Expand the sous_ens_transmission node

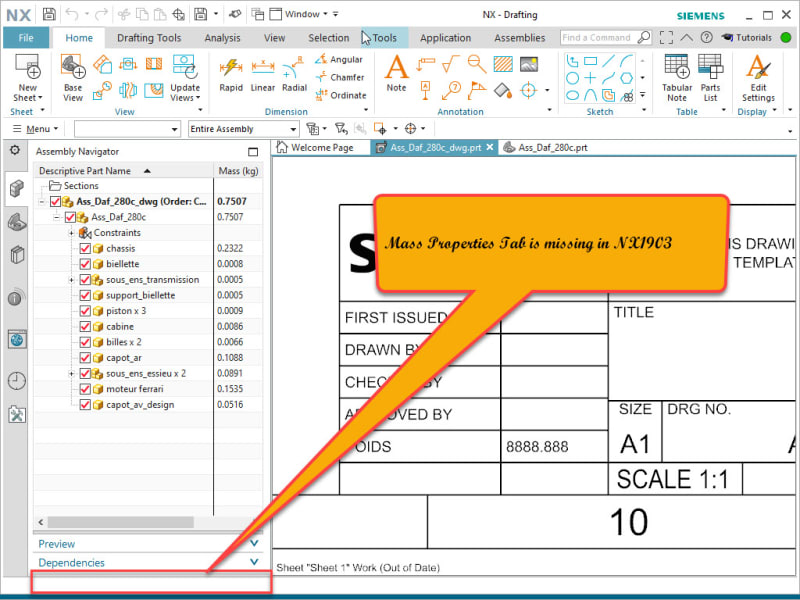71,280
